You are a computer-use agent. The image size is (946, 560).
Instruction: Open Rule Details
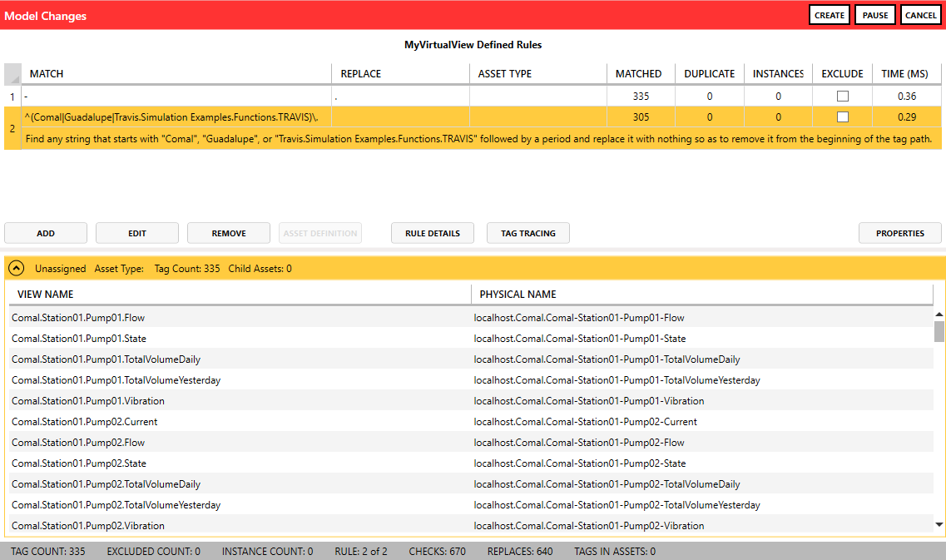coord(433,233)
